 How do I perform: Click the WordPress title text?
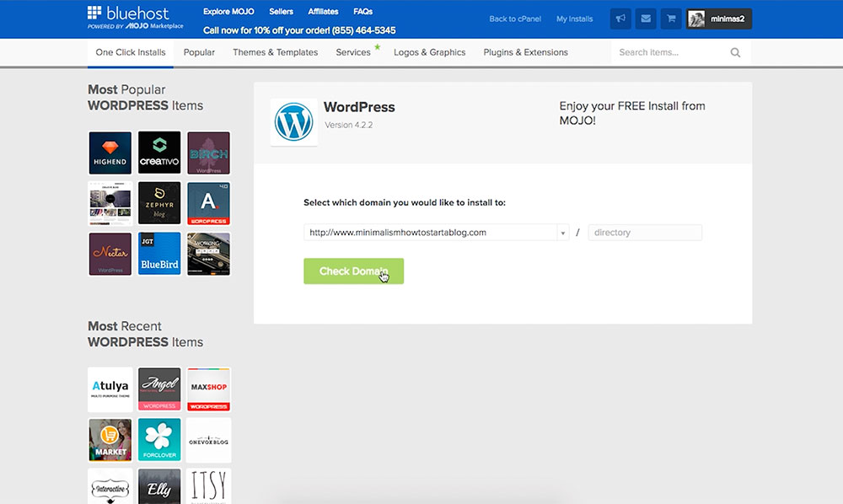pyautogui.click(x=359, y=107)
